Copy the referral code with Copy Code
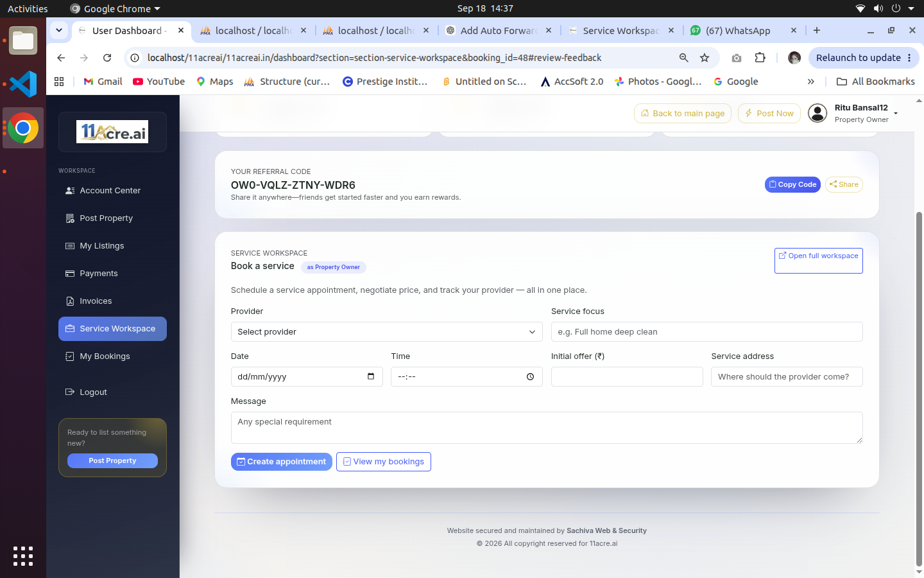Image resolution: width=924 pixels, height=578 pixels. pyautogui.click(x=792, y=184)
